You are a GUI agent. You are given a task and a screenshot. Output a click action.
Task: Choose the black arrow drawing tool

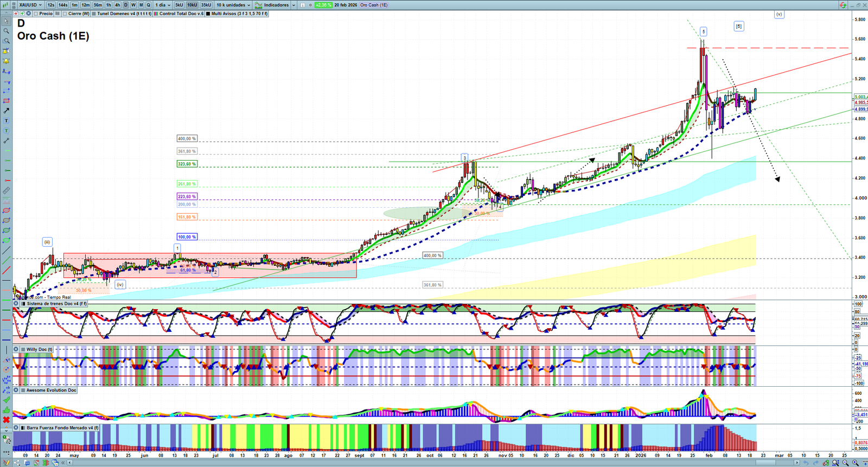(7, 111)
